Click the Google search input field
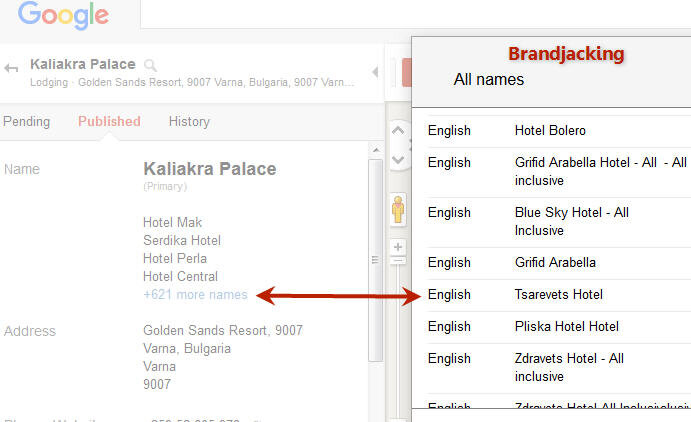The height and width of the screenshot is (422, 691). click(x=415, y=14)
